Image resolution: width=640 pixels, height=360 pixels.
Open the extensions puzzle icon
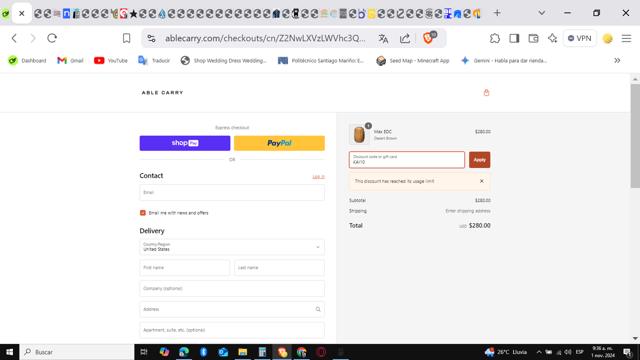click(x=495, y=38)
